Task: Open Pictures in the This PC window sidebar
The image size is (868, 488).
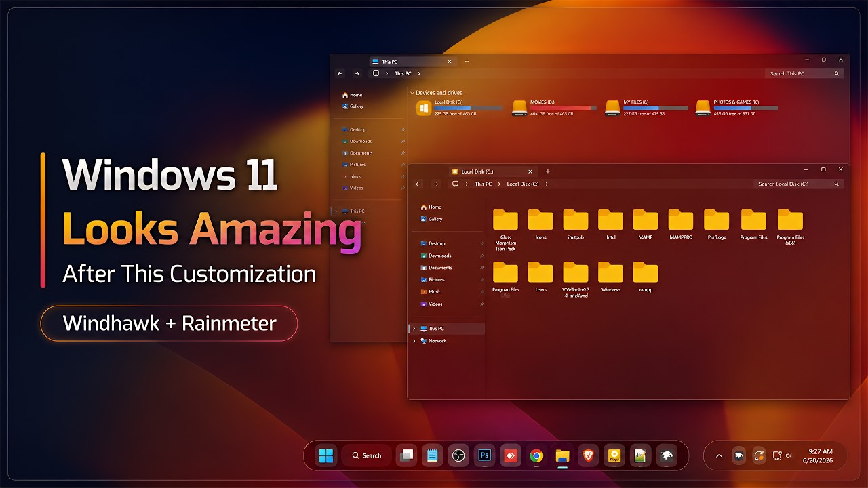Action: [354, 165]
